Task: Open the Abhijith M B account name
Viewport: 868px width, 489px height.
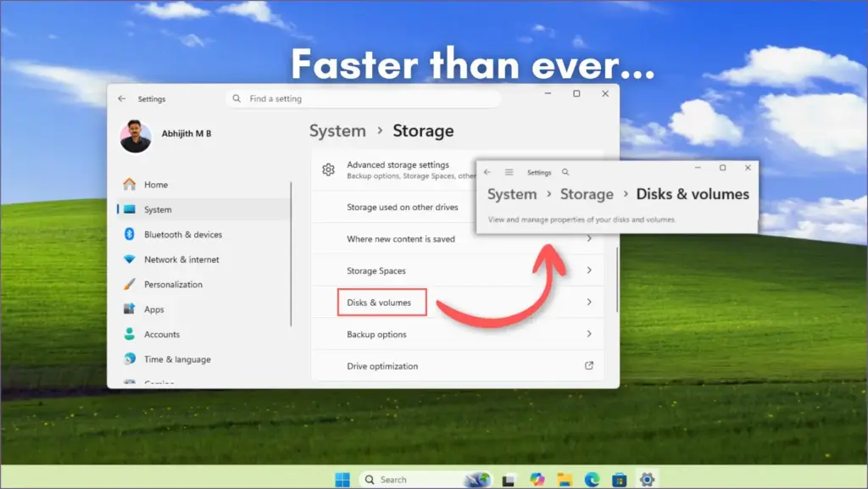Action: click(186, 133)
